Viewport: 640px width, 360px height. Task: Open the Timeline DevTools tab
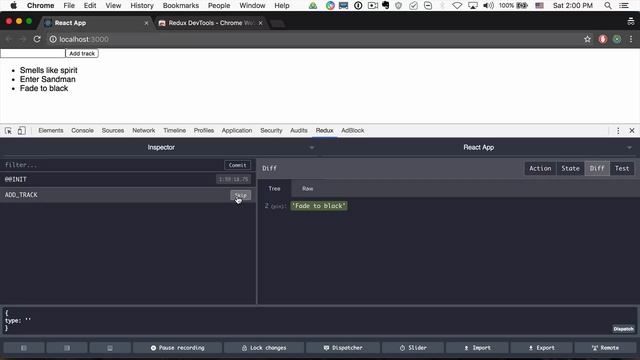[x=174, y=131]
